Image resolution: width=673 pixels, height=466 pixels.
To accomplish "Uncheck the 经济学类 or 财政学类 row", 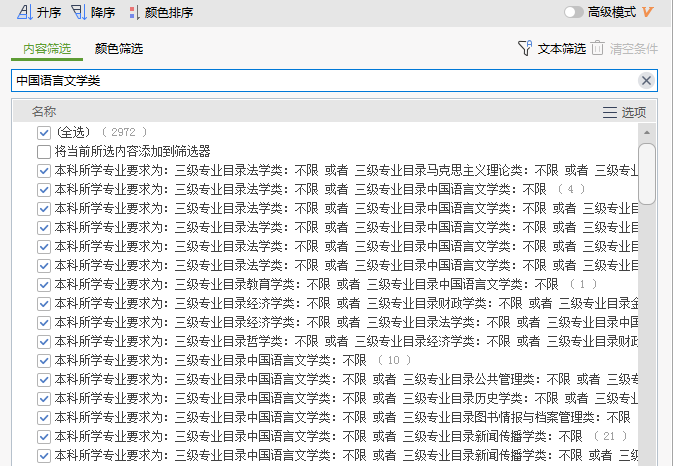I will 44,304.
